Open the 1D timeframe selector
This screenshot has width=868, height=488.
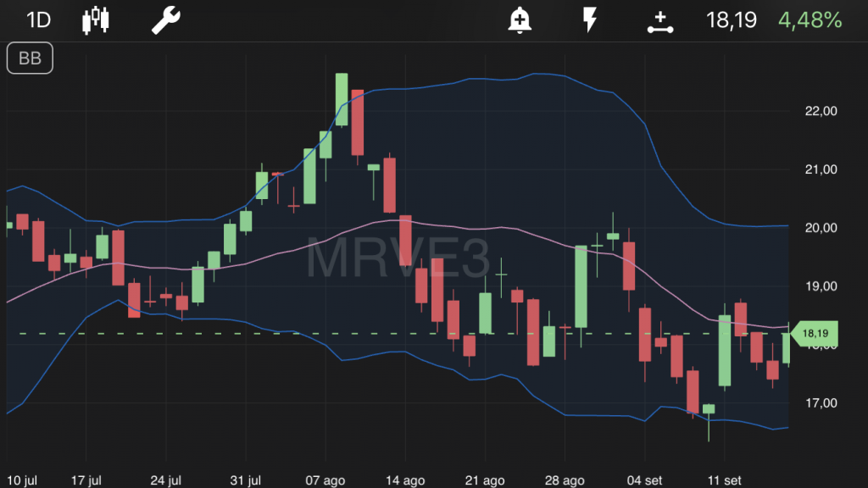[x=39, y=20]
